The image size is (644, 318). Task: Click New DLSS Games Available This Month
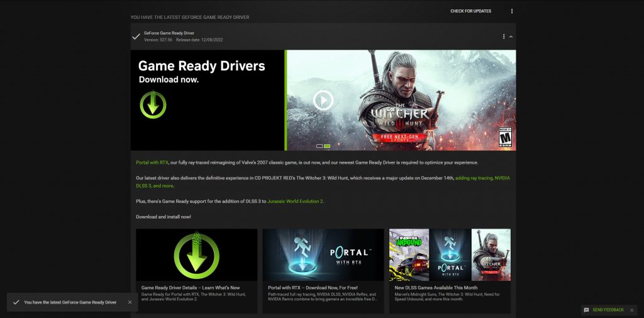tap(436, 288)
